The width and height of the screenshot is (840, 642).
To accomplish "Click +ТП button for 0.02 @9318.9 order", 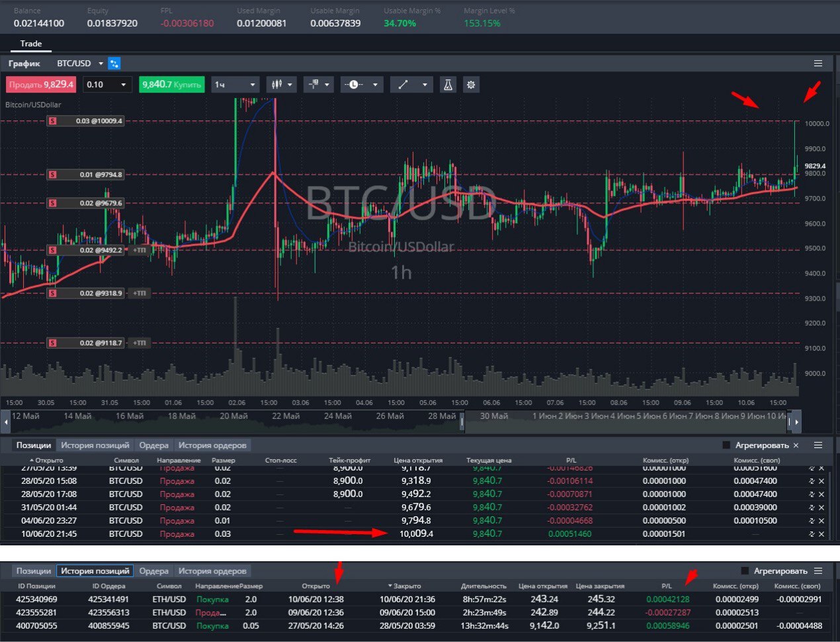I will point(139,293).
